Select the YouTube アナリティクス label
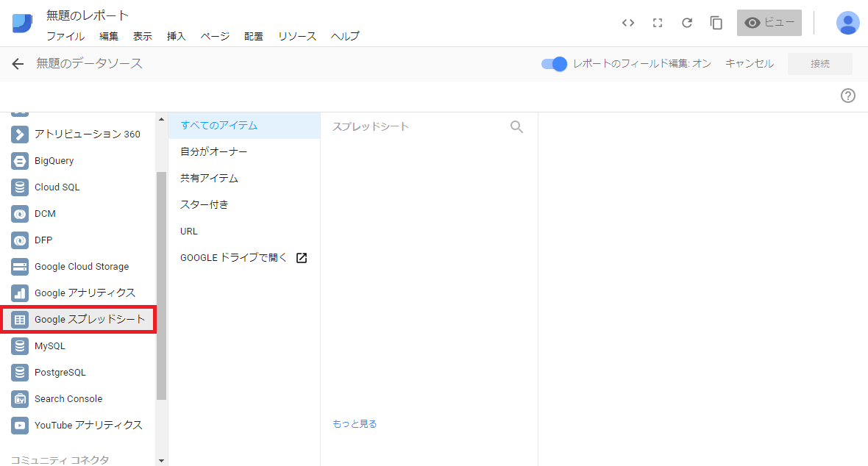This screenshot has width=868, height=466. pos(88,425)
